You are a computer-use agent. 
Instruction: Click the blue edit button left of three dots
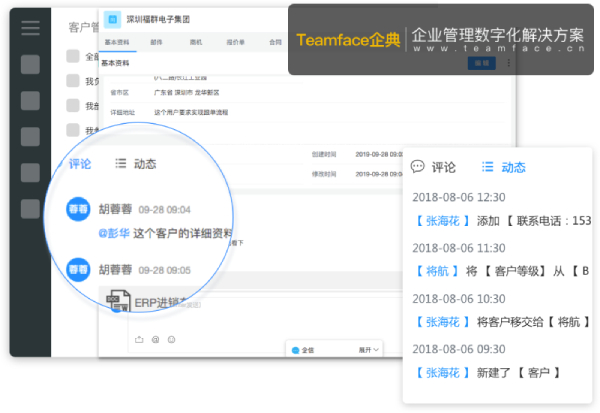(482, 63)
